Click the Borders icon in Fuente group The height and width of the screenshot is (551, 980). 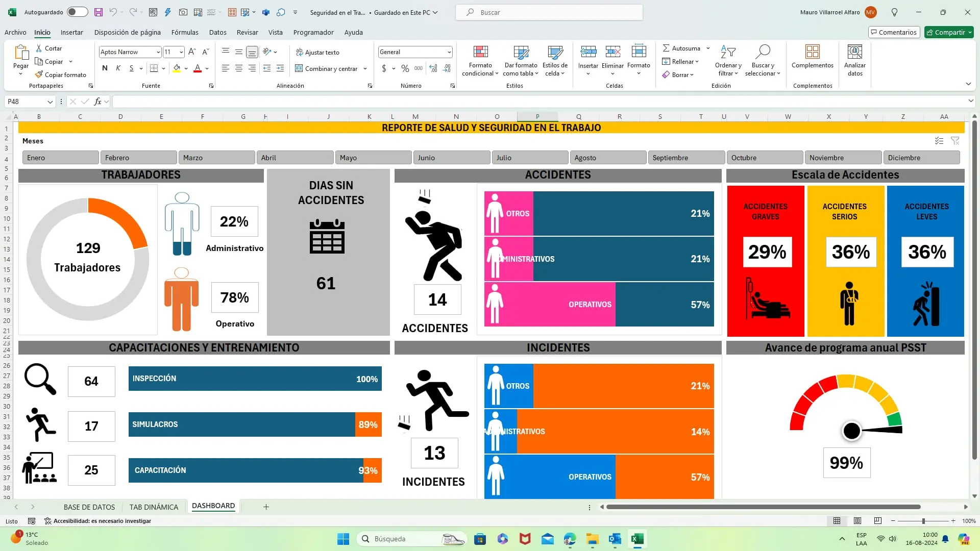(154, 68)
